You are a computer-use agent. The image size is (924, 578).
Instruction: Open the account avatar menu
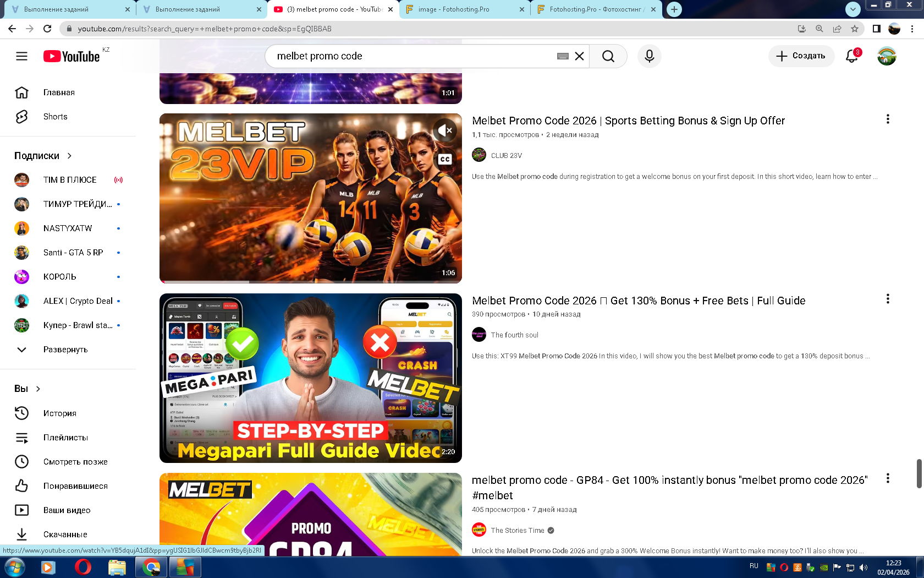pyautogui.click(x=887, y=56)
